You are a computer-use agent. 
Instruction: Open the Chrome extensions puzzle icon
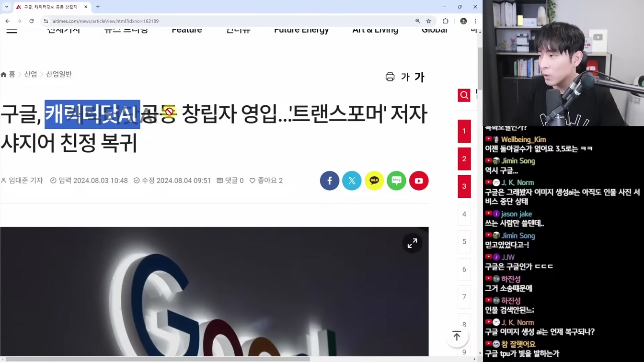(x=446, y=21)
